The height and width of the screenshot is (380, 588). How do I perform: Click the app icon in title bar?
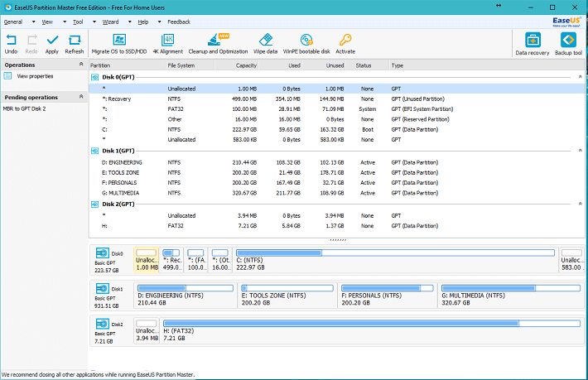click(x=8, y=7)
